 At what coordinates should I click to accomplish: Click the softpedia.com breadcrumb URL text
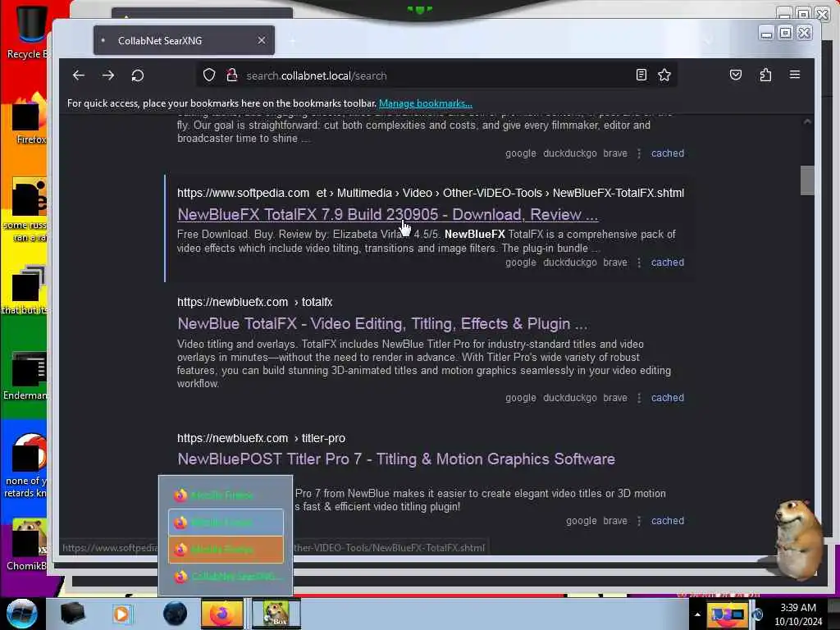[x=430, y=193]
